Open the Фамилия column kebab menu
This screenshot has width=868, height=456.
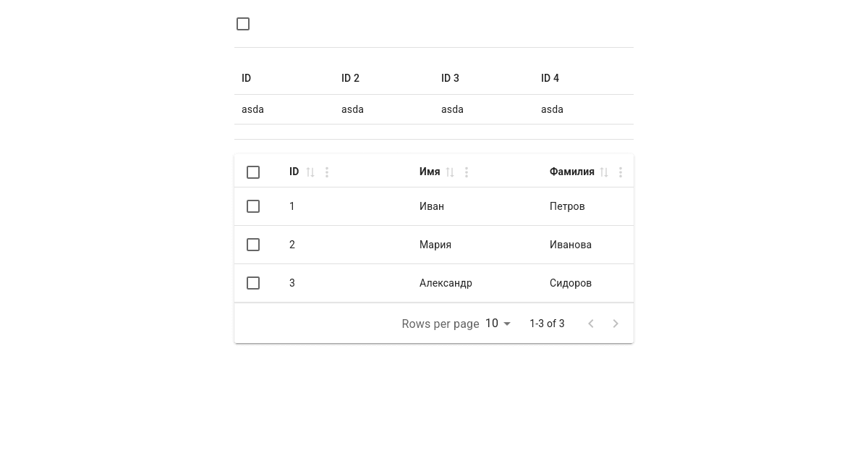[x=621, y=172]
